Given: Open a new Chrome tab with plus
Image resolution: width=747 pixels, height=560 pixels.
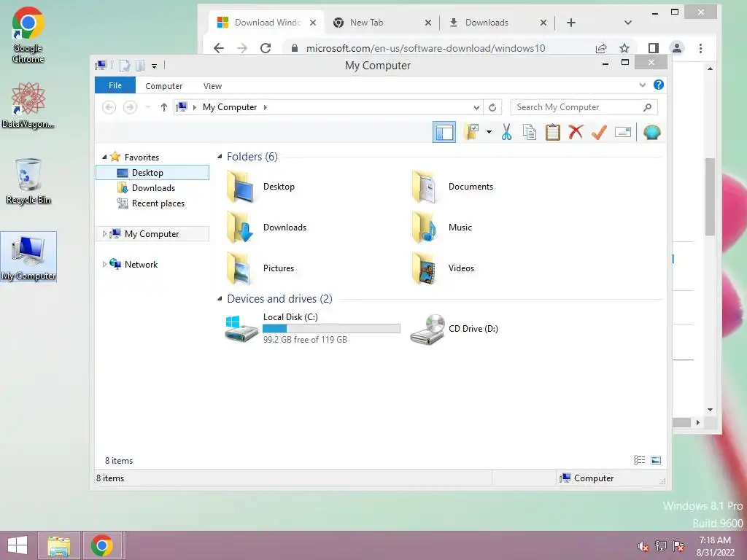Looking at the screenshot, I should (571, 23).
